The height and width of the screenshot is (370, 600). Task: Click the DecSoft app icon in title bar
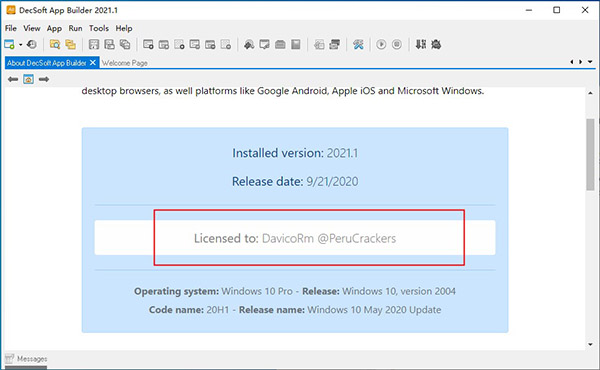tap(11, 10)
